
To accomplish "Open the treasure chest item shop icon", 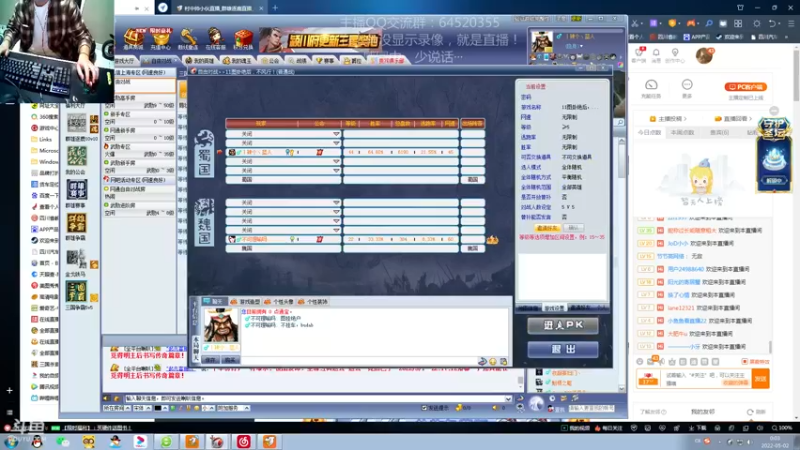I will 133,39.
